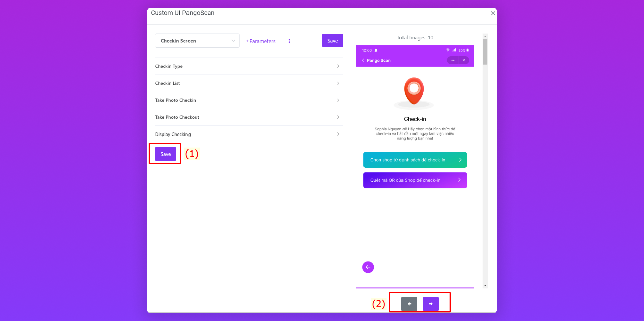Screen dimensions: 644x321
Task: Click the Save button below Display Checking
Action: coord(165,154)
